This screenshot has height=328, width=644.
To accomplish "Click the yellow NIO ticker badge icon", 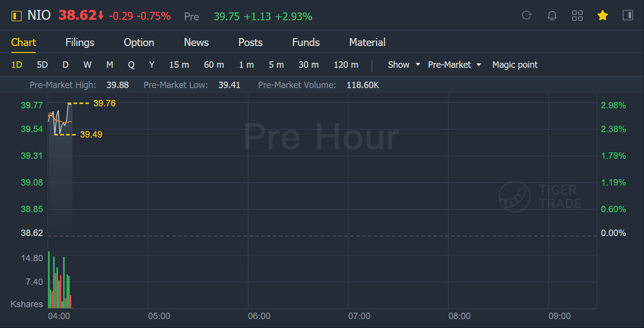I will click(17, 16).
